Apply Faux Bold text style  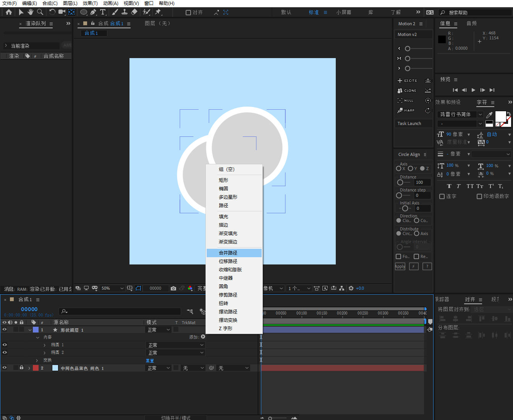449,186
